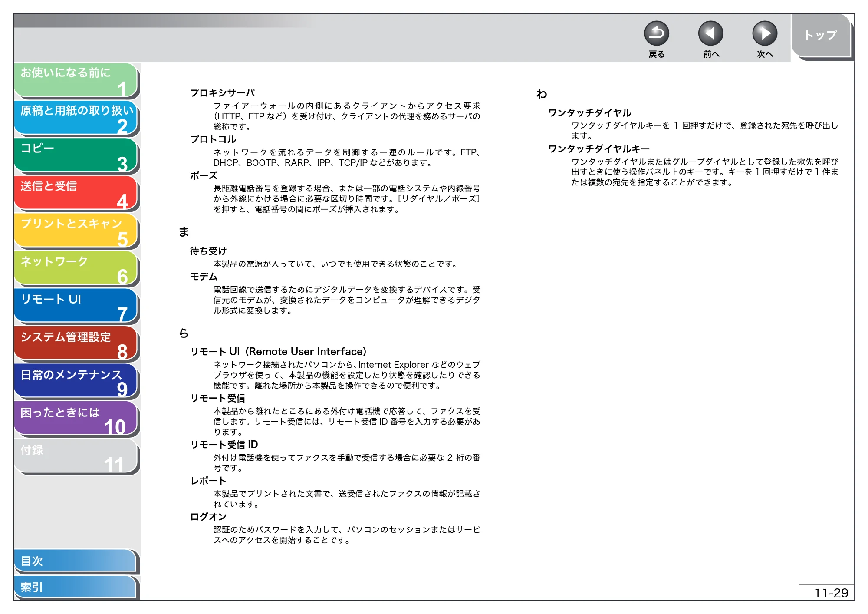Viewport: 868px width, 614px height.
Task: Open chapter 6 ネットワーク
Action: click(76, 268)
